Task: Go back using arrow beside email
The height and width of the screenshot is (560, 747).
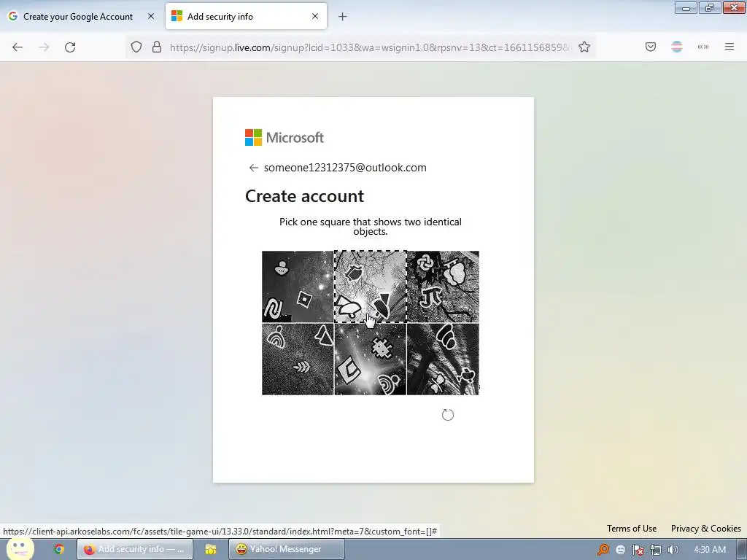Action: (x=253, y=168)
